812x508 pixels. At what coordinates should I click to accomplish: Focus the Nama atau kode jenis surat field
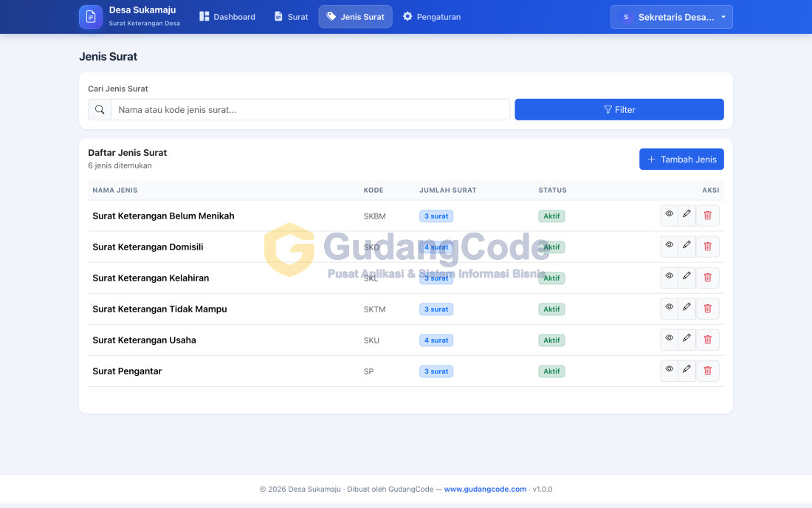tap(310, 110)
